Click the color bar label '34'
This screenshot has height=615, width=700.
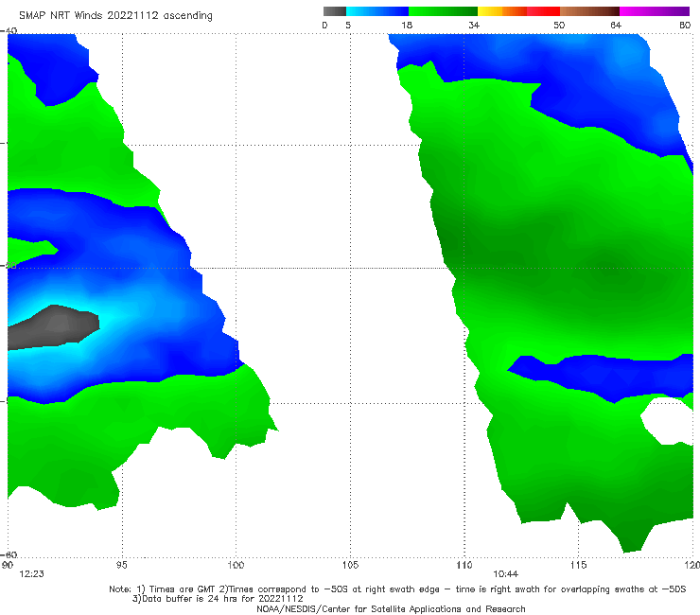(x=474, y=25)
